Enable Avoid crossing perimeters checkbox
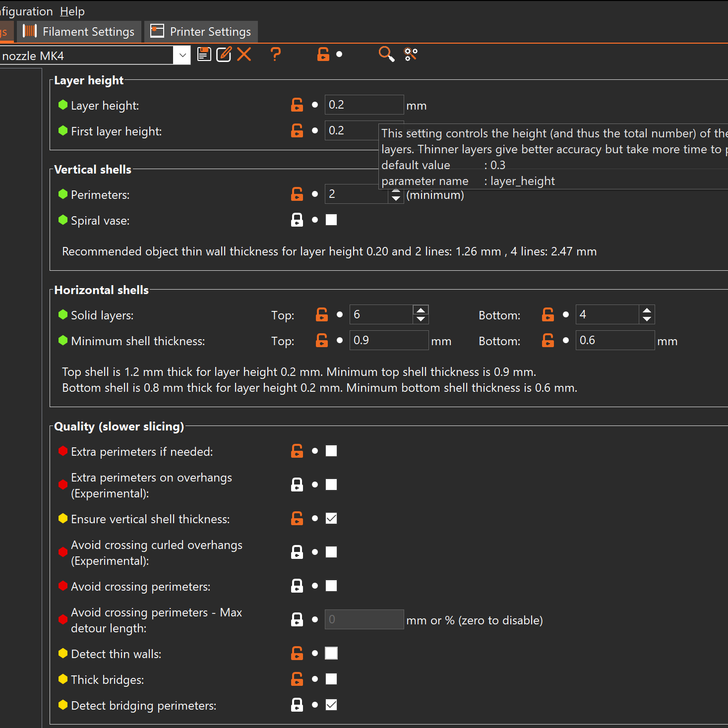This screenshot has width=728, height=728. (331, 586)
